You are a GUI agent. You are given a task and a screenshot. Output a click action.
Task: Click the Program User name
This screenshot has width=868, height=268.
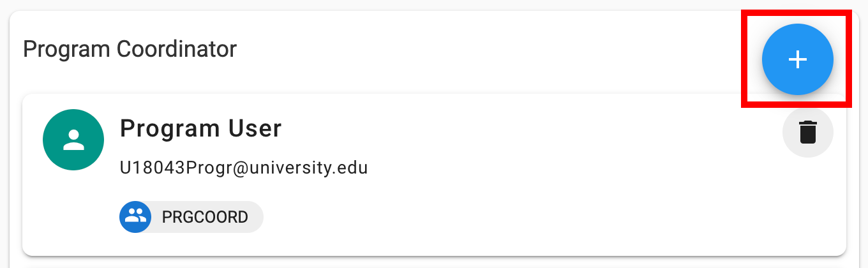[x=200, y=129]
